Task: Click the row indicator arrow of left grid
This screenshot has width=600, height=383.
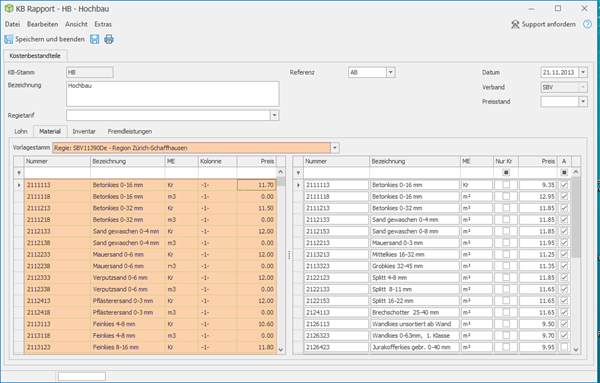Action: pos(19,185)
